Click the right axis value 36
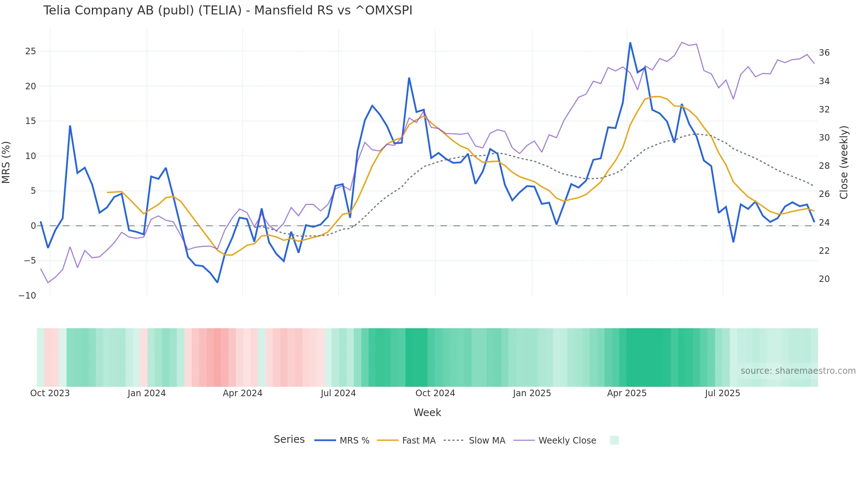868x488 pixels. tap(824, 53)
